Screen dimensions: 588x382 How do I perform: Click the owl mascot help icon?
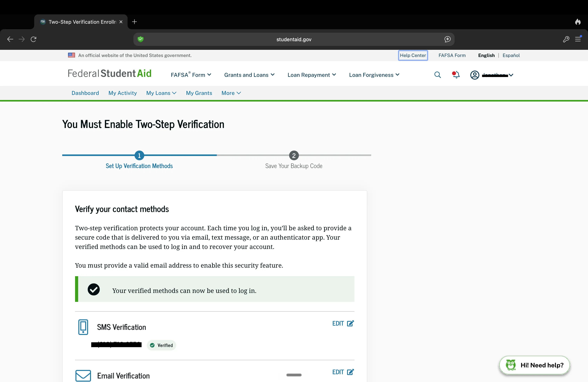click(x=511, y=365)
